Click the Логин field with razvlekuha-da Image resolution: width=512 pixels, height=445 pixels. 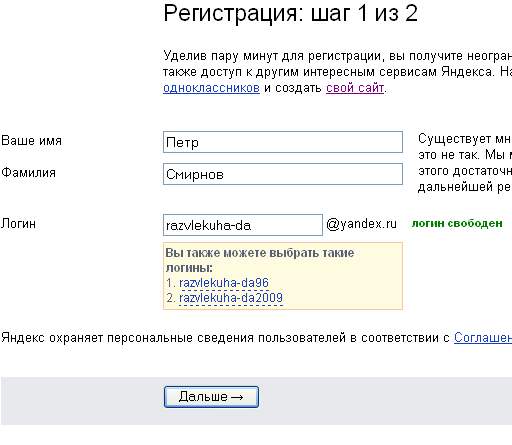(243, 225)
